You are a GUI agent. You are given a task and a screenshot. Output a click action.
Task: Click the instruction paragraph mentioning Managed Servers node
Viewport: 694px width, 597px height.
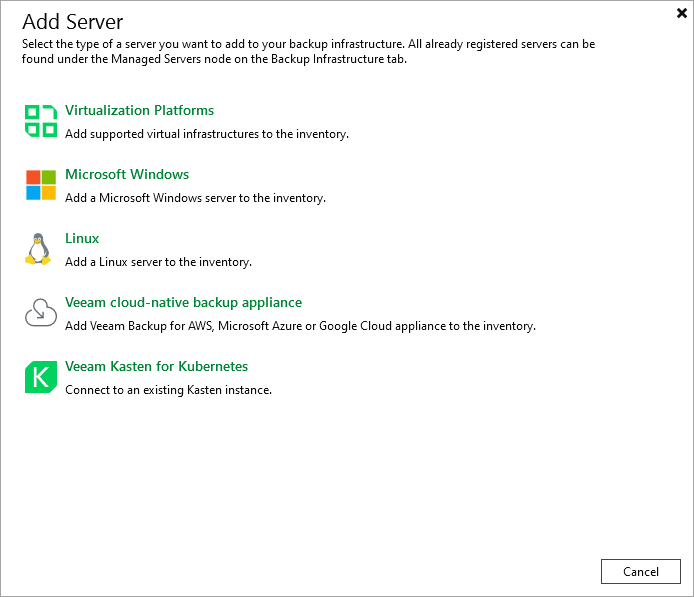point(308,51)
